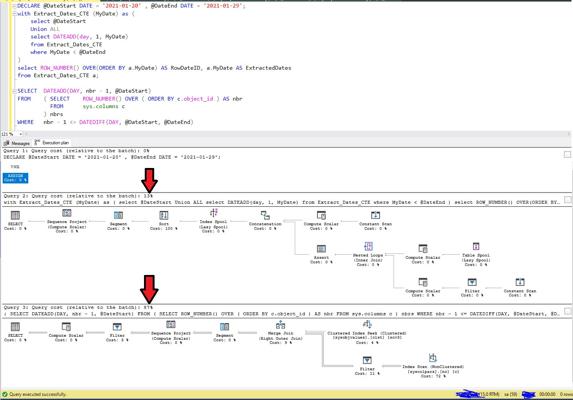573x400 pixels.
Task: Click 'Extract_Dates_CTE a;' text in the editor
Action: click(66, 75)
